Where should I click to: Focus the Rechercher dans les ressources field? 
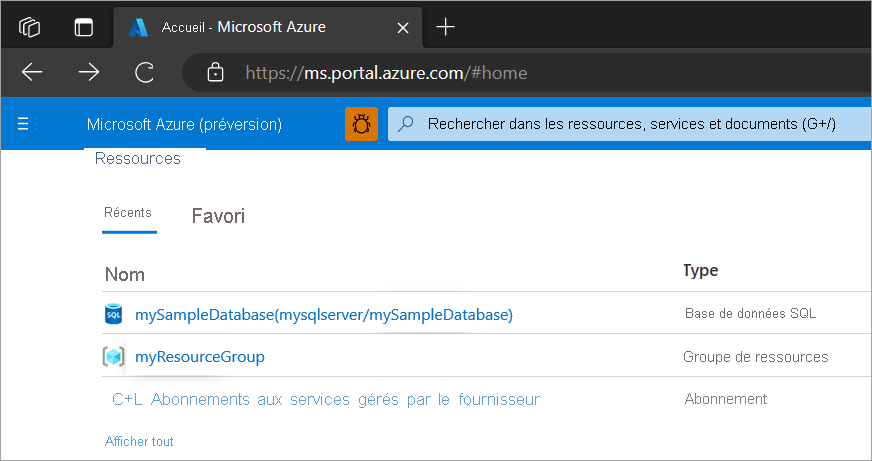pyautogui.click(x=630, y=123)
